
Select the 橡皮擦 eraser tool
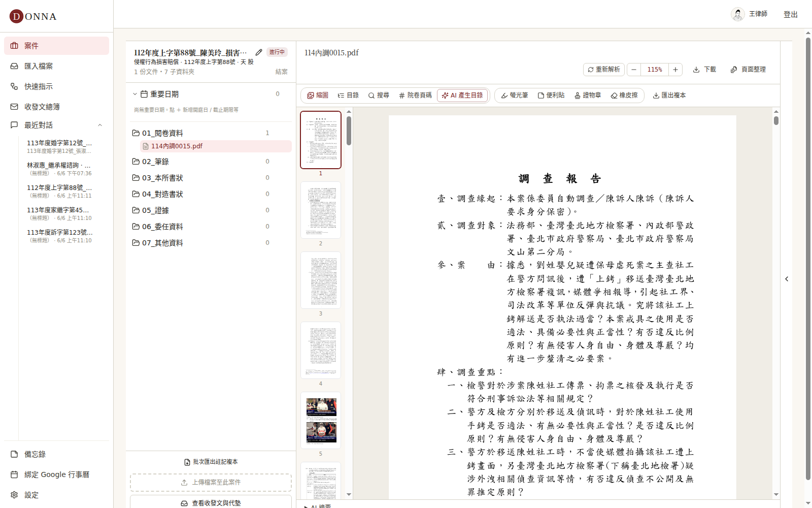(624, 96)
